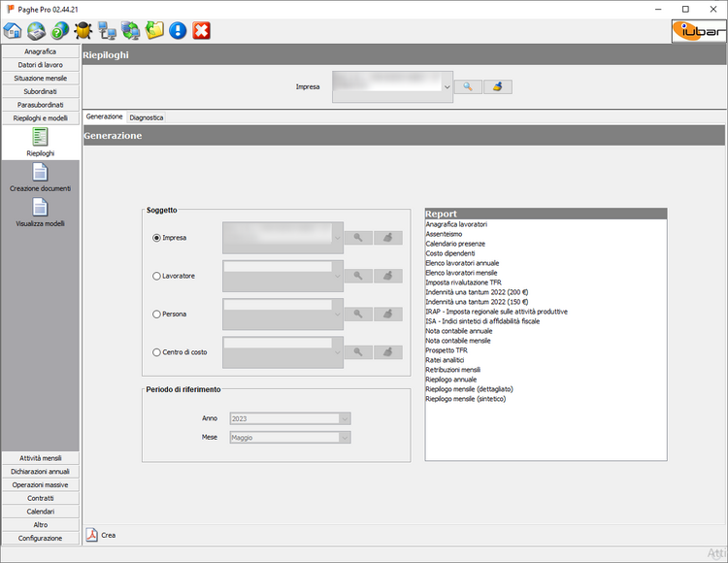728x563 pixels.
Task: Click the top Impresa search magnifier button
Action: (468, 87)
